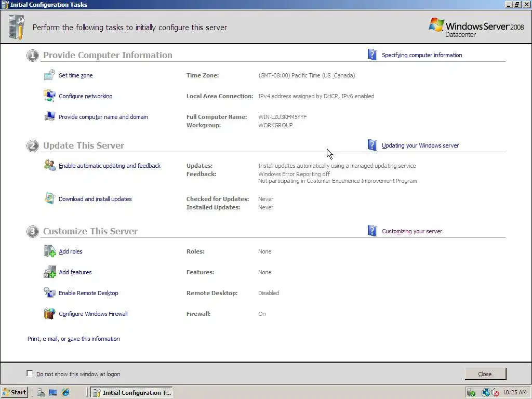Click the Configure Windows Firewall icon
The height and width of the screenshot is (399, 532).
click(49, 313)
